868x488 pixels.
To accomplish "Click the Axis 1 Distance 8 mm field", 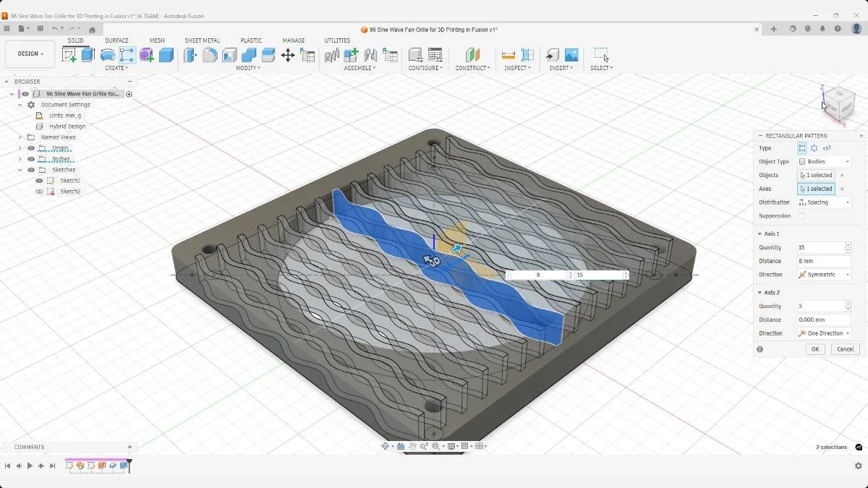I will (824, 261).
